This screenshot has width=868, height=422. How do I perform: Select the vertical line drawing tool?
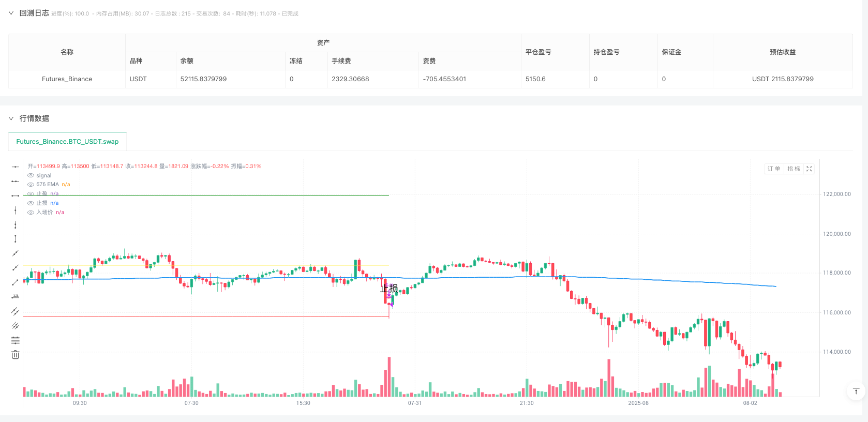pyautogui.click(x=15, y=210)
